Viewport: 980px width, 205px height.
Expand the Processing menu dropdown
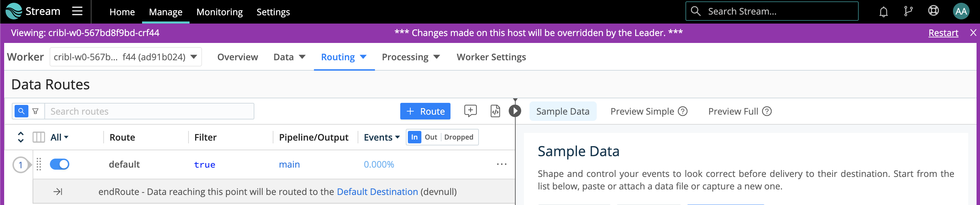[411, 57]
